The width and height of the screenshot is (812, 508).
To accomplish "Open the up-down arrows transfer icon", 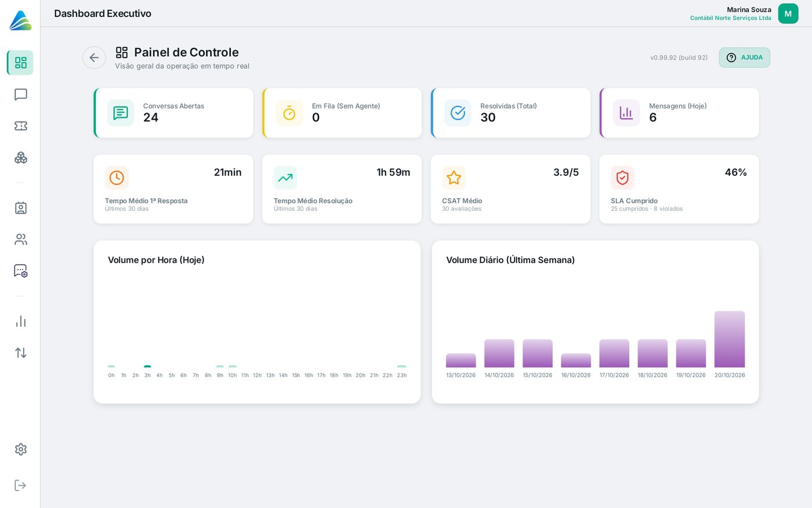I will (x=20, y=353).
